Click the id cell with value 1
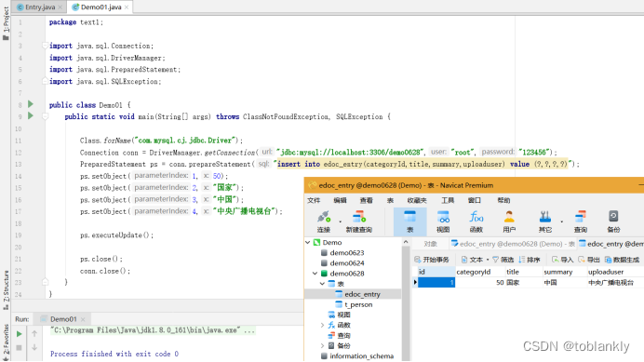The height and width of the screenshot is (362, 644). coord(436,283)
